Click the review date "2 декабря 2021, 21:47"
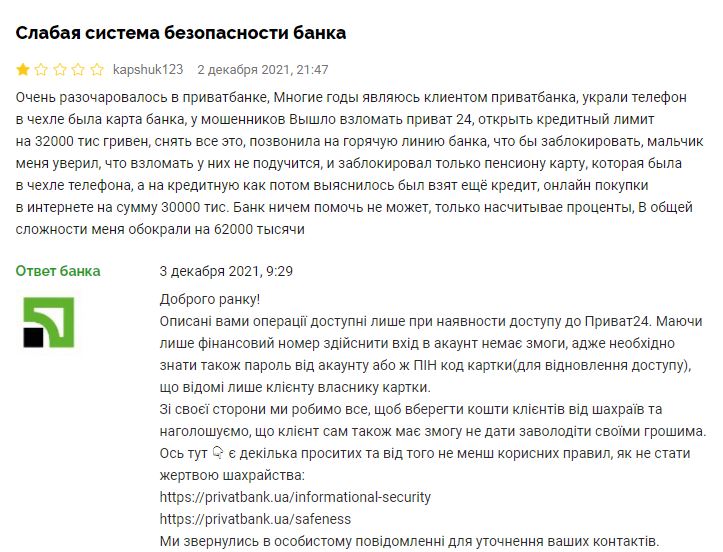 point(263,70)
